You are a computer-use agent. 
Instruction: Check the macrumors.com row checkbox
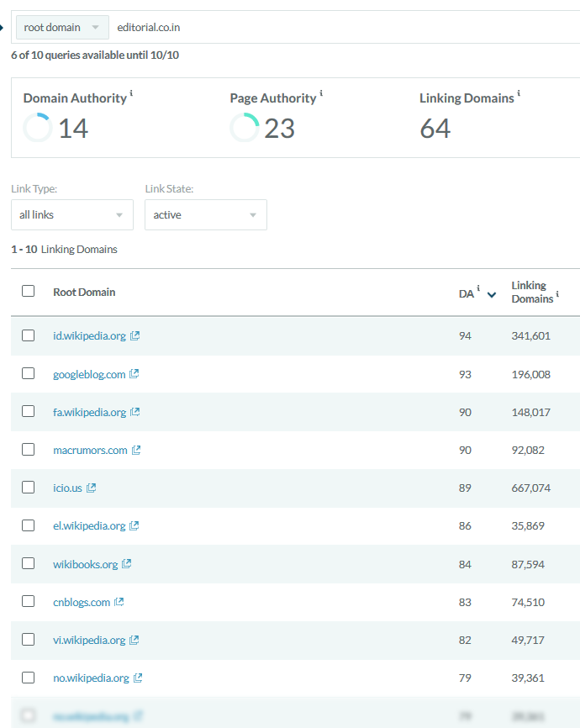[x=29, y=450]
